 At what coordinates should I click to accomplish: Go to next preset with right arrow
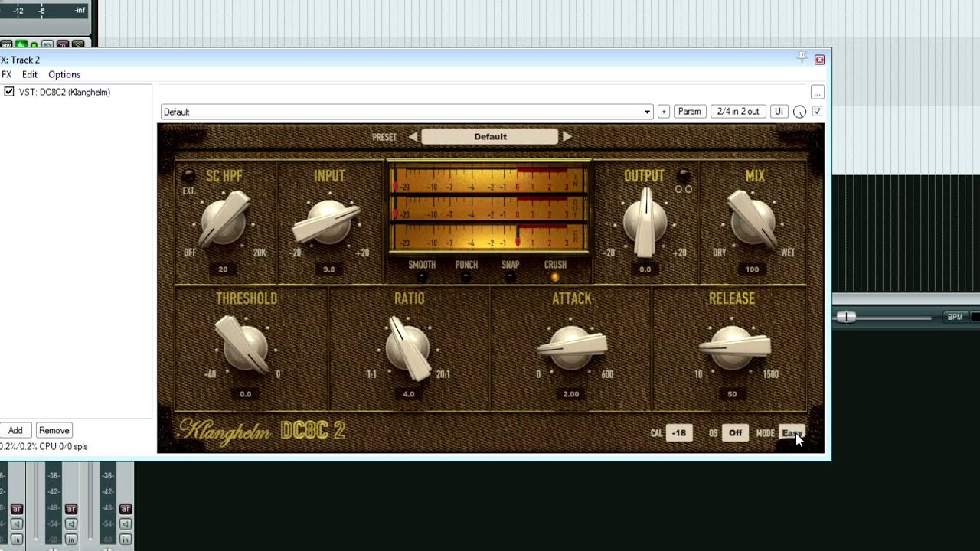[x=567, y=137]
